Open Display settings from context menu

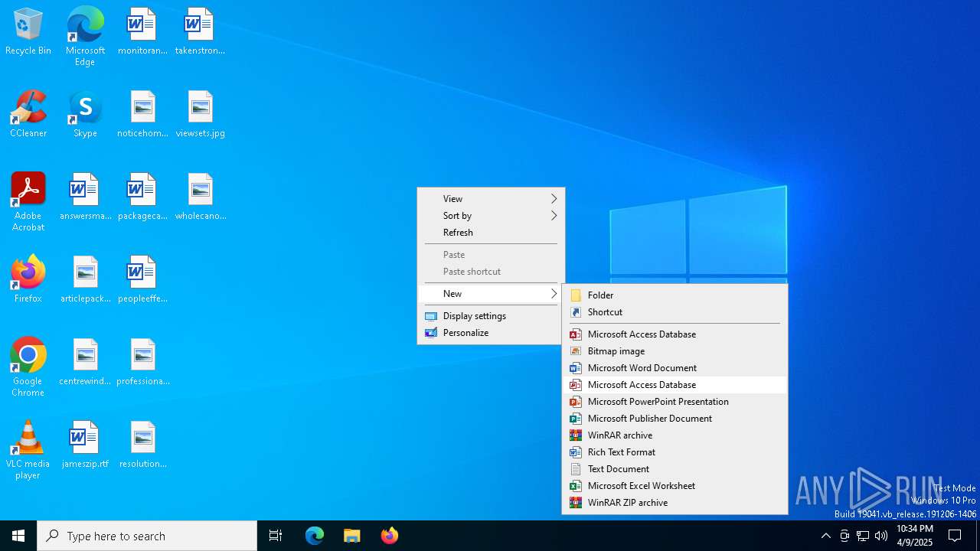[491, 316]
